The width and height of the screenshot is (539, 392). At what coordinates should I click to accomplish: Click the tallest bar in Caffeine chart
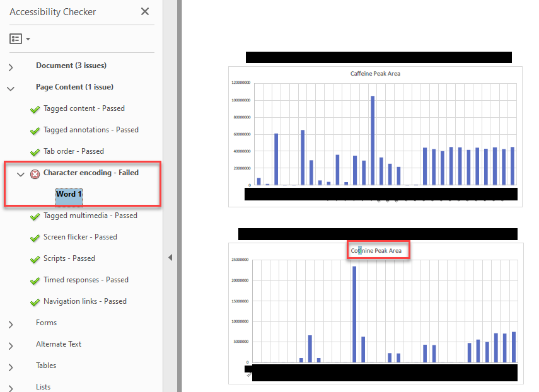[x=373, y=140]
